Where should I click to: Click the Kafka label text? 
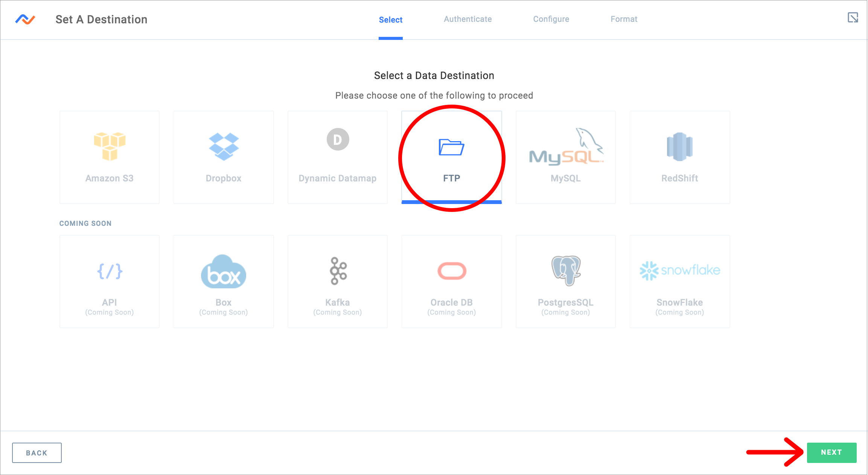pyautogui.click(x=338, y=303)
